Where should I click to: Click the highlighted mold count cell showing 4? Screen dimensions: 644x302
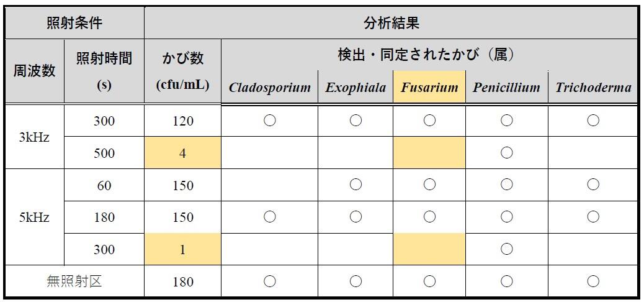coord(182,153)
